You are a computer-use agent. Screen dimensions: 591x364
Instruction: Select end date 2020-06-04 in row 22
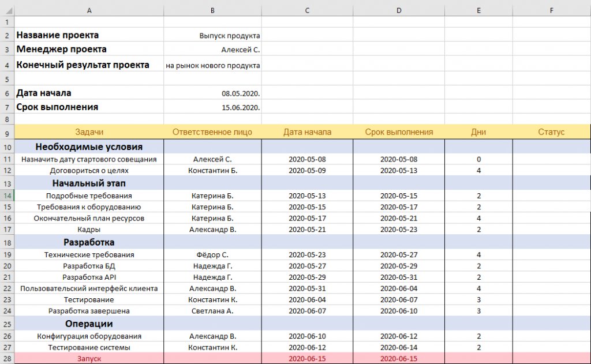pos(399,288)
